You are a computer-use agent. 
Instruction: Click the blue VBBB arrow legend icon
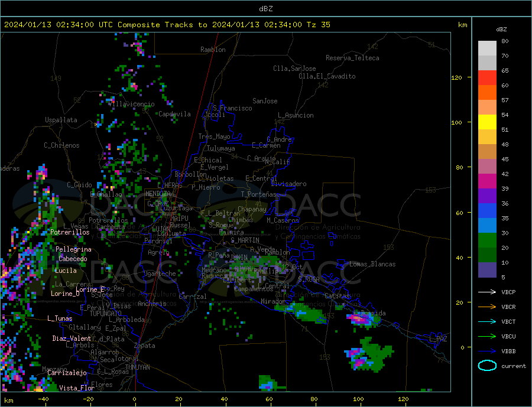[487, 351]
